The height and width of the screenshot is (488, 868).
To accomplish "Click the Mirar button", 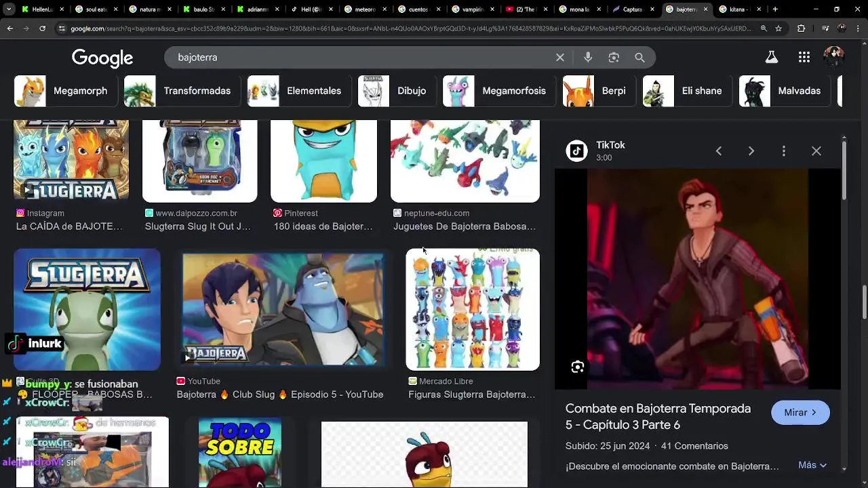I will tap(800, 412).
